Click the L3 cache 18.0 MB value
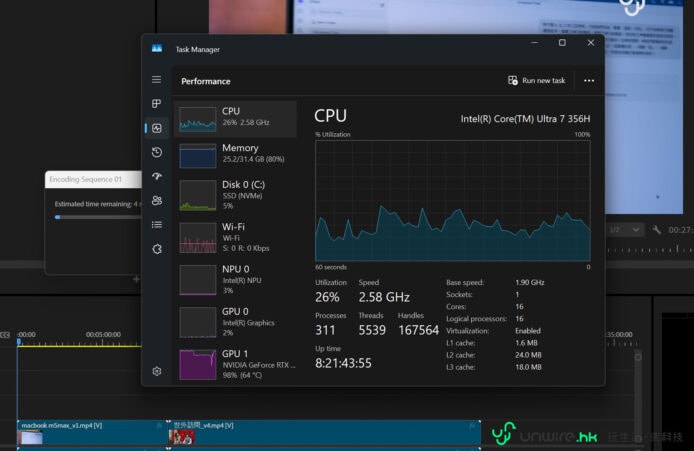 [x=528, y=367]
